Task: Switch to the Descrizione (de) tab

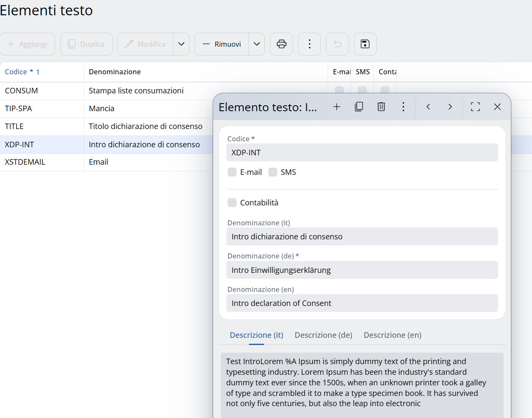Action: 323,335
